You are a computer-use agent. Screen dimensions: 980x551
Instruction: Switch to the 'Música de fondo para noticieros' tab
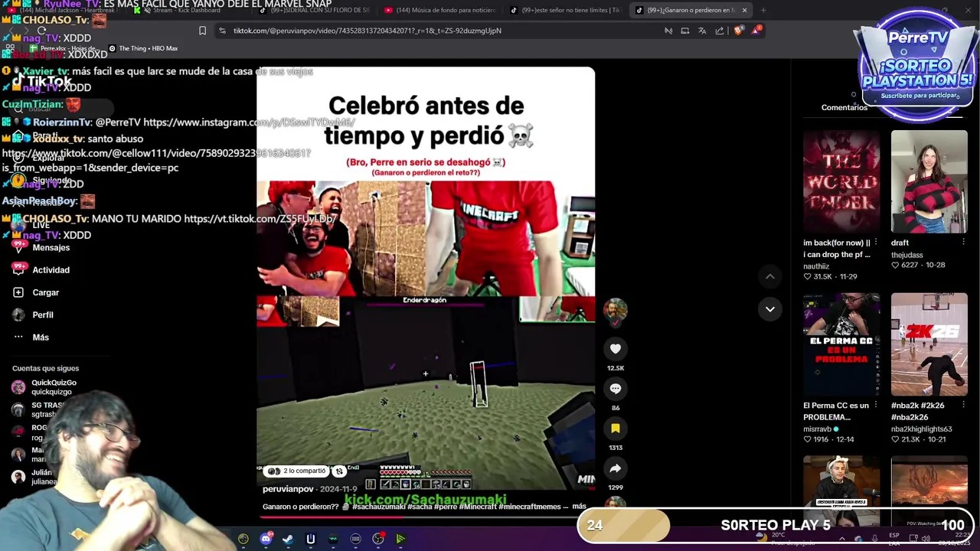439,10
